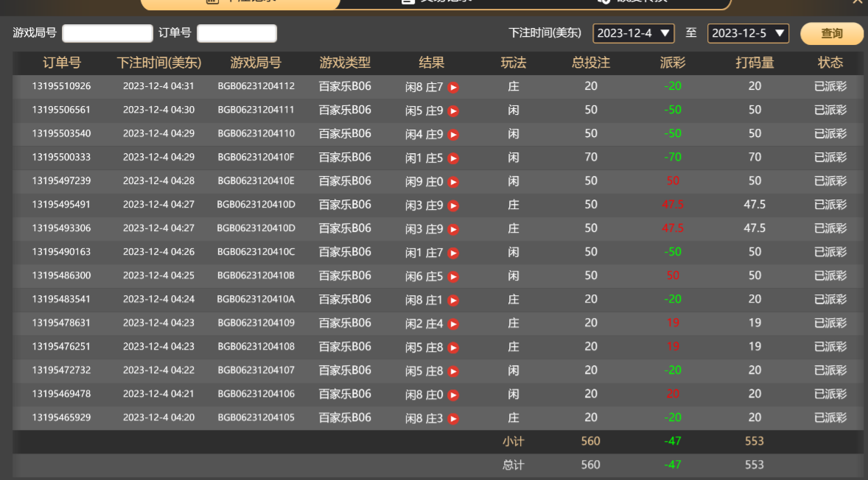The width and height of the screenshot is (868, 480).
Task: Click the 结果 column header
Action: pyautogui.click(x=431, y=63)
